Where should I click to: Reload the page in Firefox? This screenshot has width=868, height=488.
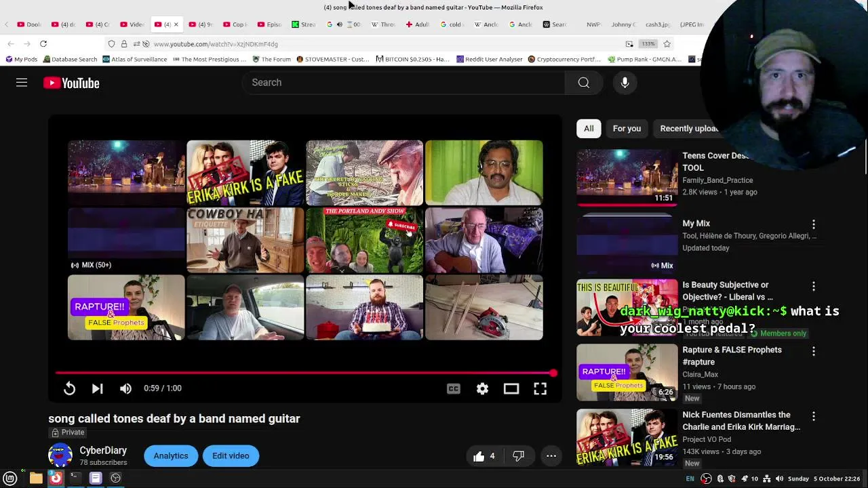[43, 44]
